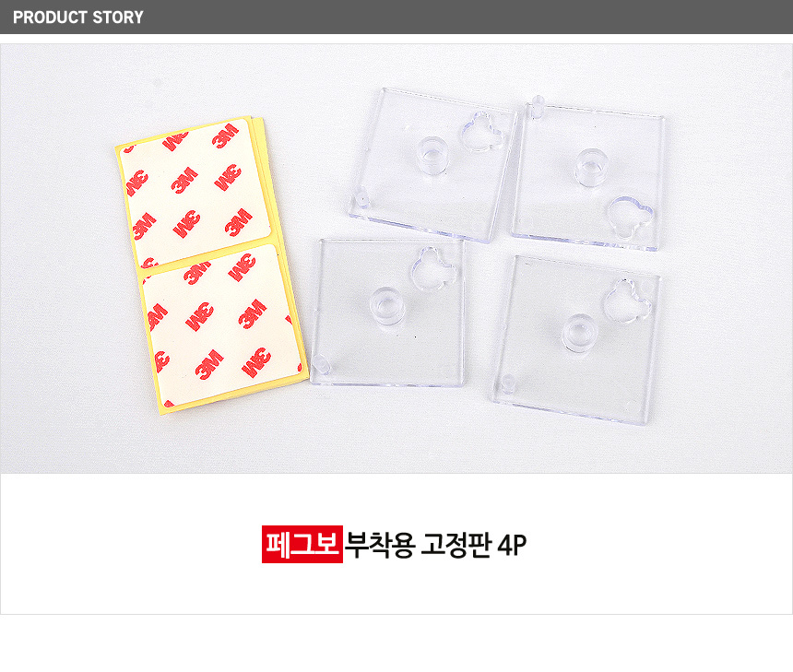This screenshot has width=793, height=672.
Task: Click the center cylinder on bottom-left acrylic plate
Action: (385, 309)
